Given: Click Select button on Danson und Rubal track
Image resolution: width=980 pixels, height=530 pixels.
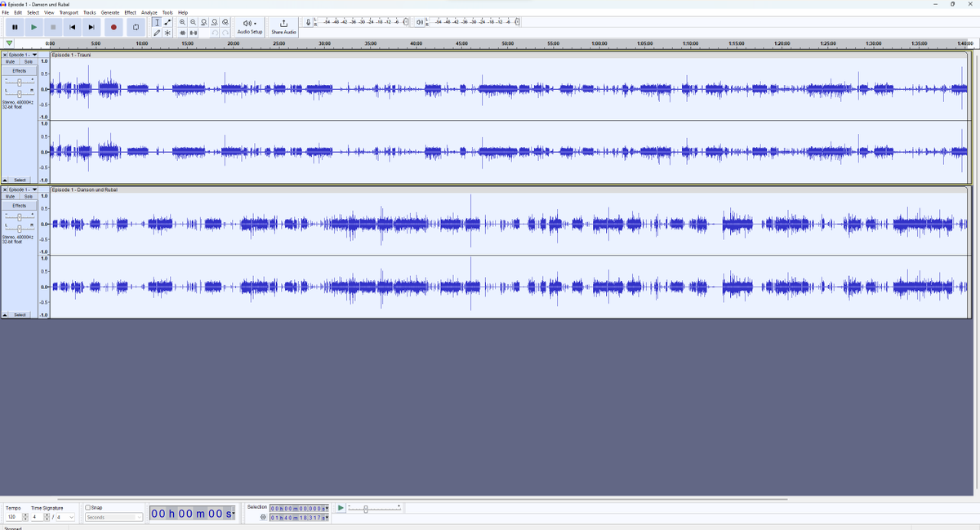Looking at the screenshot, I should 20,314.
